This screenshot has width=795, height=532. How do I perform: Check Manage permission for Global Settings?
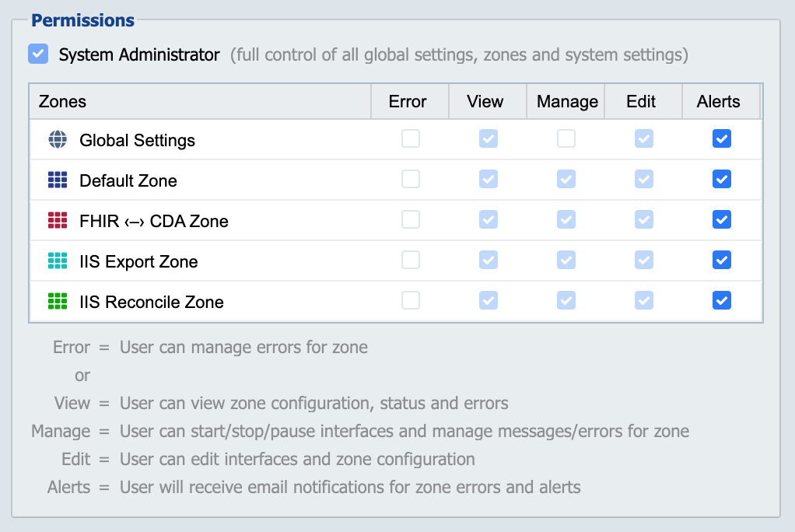point(566,138)
